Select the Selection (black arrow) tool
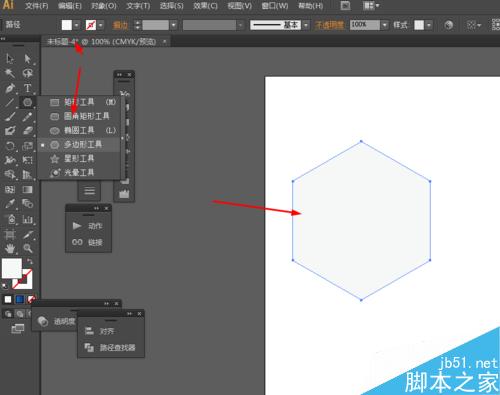Image resolution: width=500 pixels, height=395 pixels. (10, 59)
